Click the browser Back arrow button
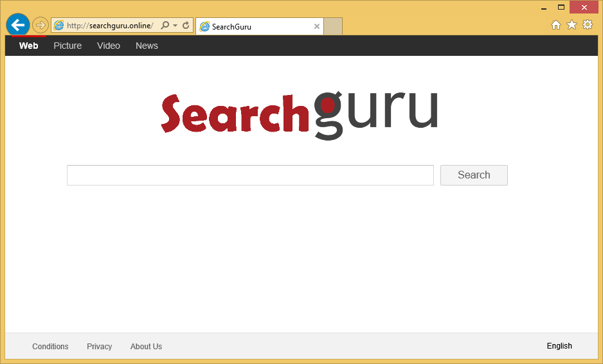This screenshot has width=603, height=364. point(18,25)
